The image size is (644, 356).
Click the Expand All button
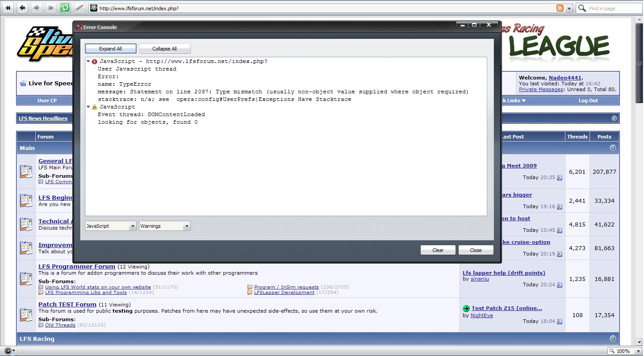(110, 49)
